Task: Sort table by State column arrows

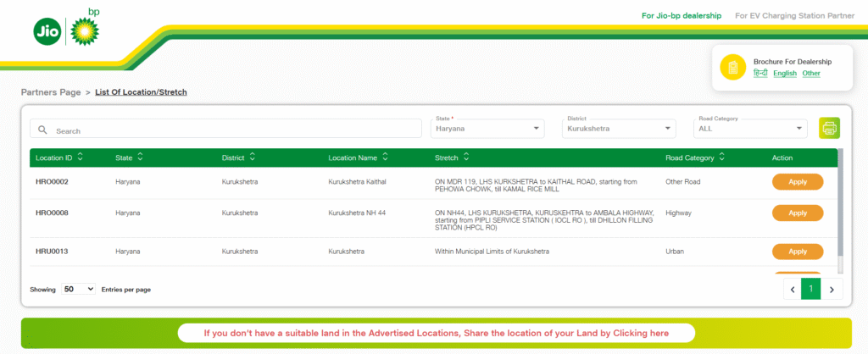Action: pyautogui.click(x=140, y=158)
